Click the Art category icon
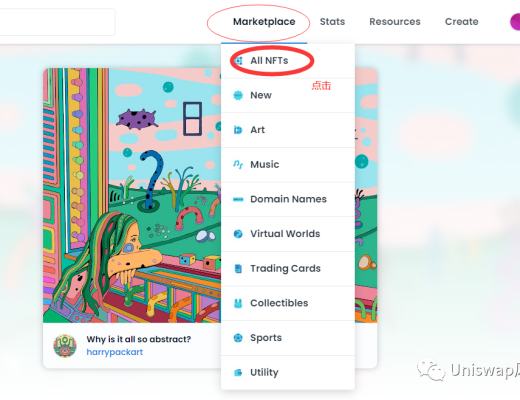This screenshot has height=400, width=520. click(238, 130)
